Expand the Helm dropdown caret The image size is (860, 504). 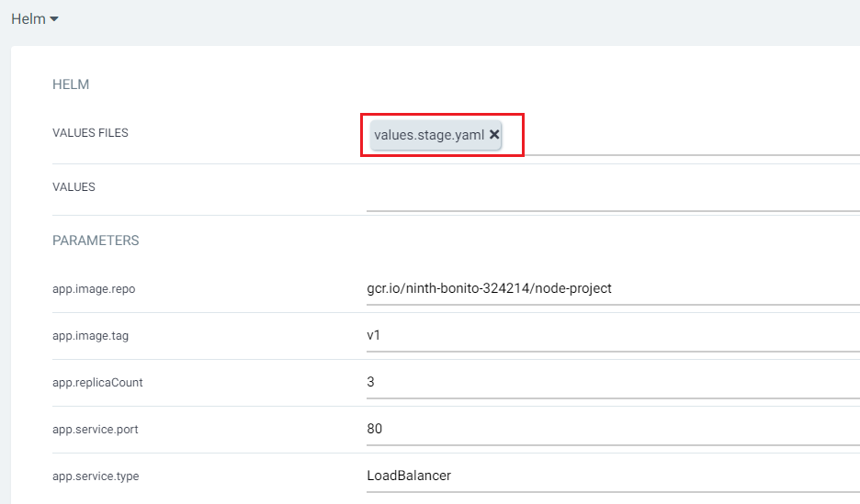[x=54, y=19]
